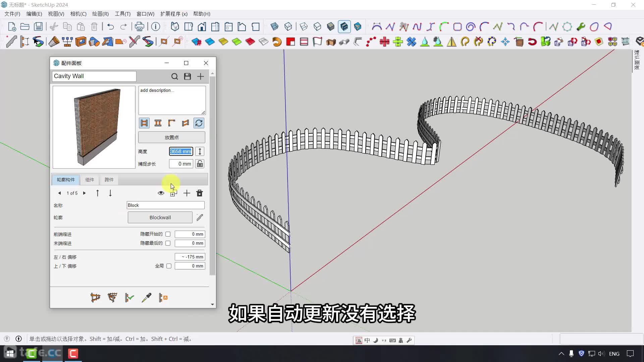Toggle auto-update refresh button
This screenshot has width=644, height=362.
[x=199, y=123]
